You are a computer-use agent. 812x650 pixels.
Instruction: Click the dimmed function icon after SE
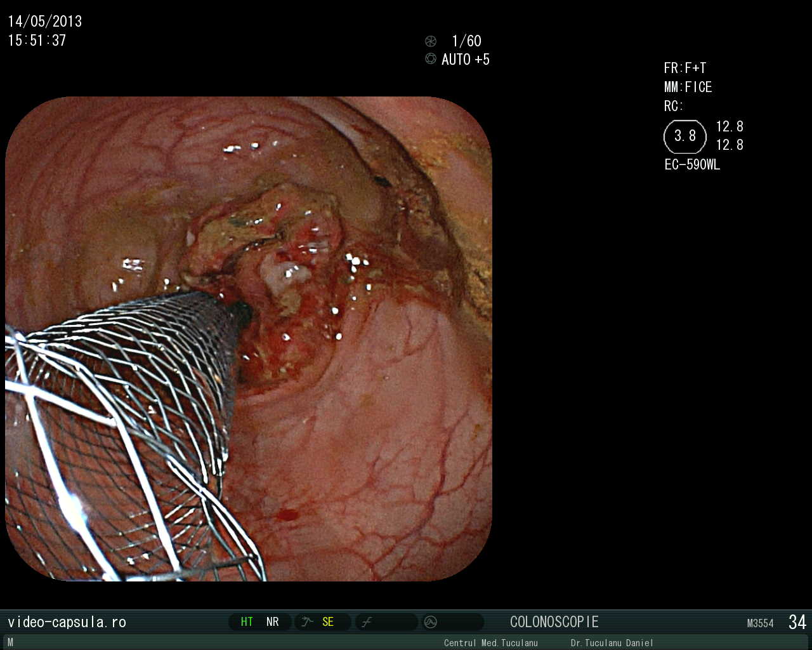coord(367,622)
